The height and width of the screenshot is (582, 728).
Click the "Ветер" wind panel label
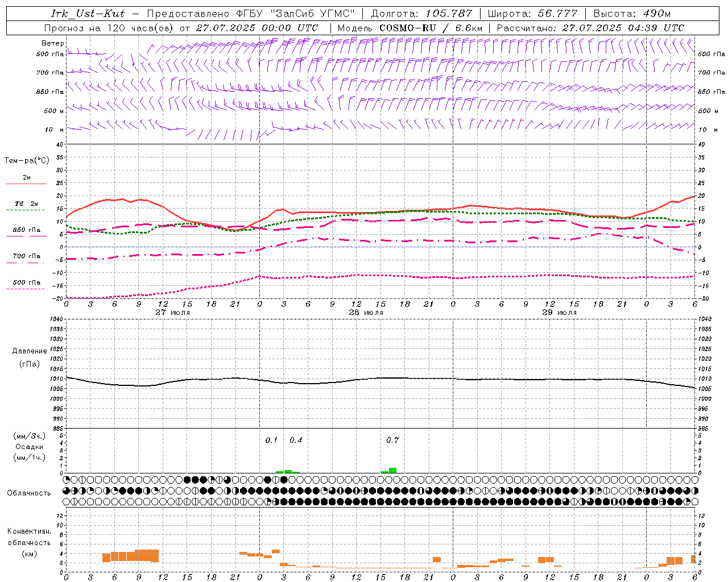(53, 43)
